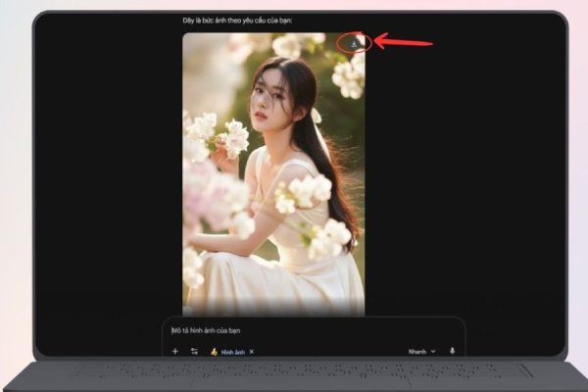Open the generated portrait image
The height and width of the screenshot is (392, 588).
273,174
